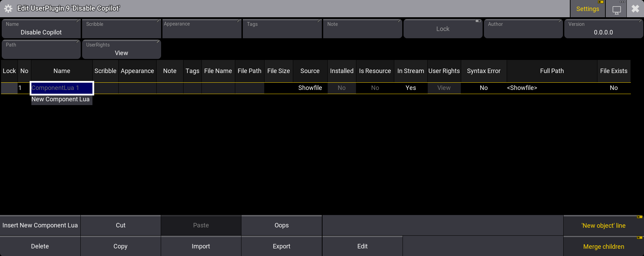644x256 pixels.
Task: Click the display monitor icon
Action: pos(616,9)
